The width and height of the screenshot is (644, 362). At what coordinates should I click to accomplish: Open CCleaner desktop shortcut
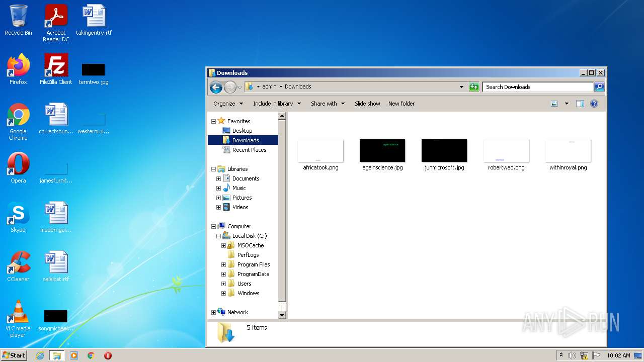(x=18, y=266)
